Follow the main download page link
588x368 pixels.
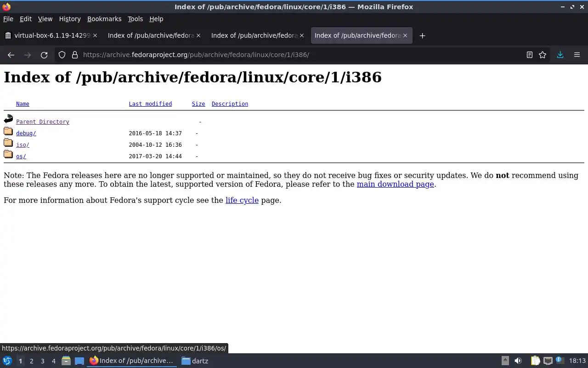coord(396,184)
